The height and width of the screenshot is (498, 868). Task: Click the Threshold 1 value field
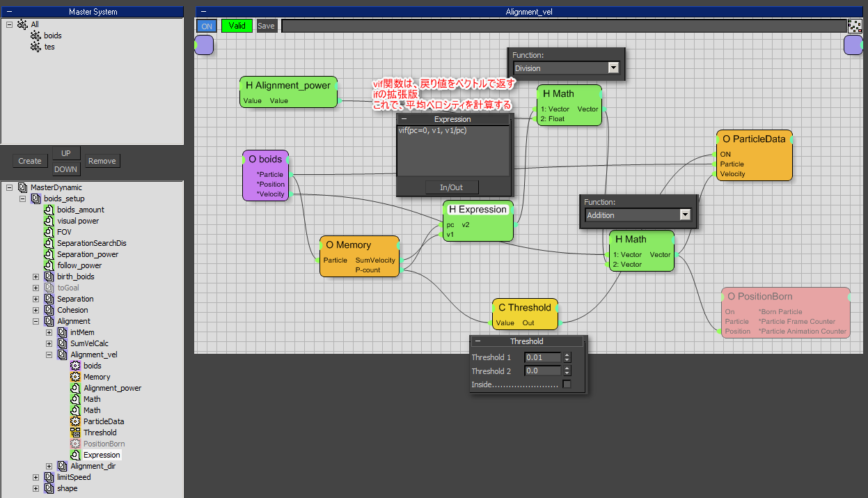coord(542,357)
